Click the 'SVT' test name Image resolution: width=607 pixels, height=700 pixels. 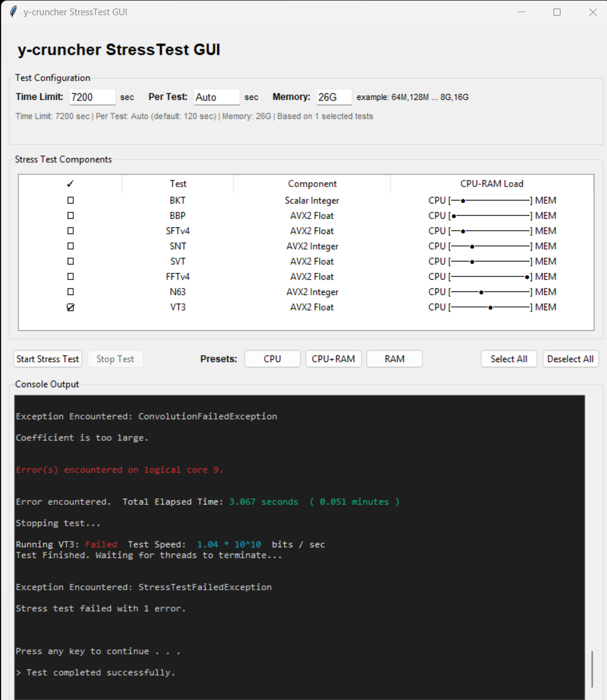coord(178,261)
